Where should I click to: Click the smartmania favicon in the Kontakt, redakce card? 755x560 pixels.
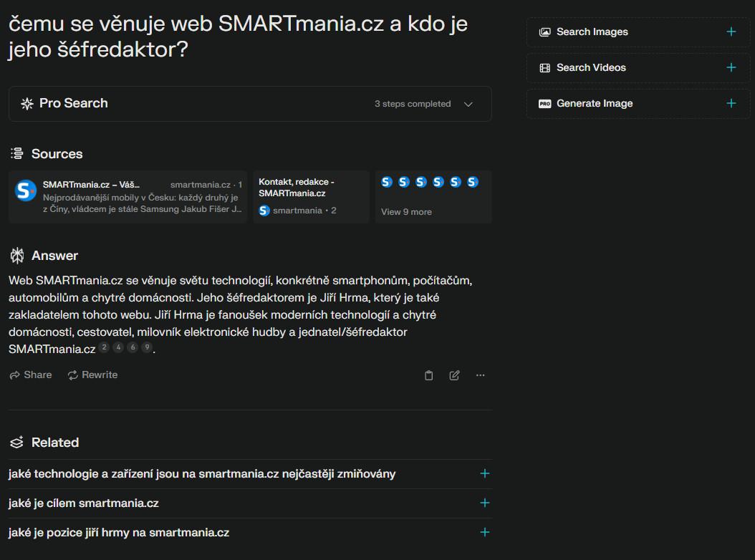(x=264, y=211)
